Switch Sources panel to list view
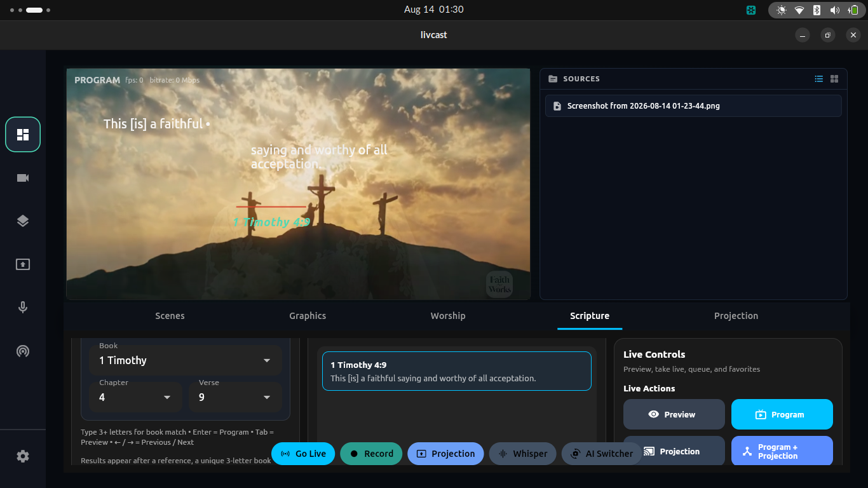This screenshot has height=488, width=868. (x=819, y=79)
